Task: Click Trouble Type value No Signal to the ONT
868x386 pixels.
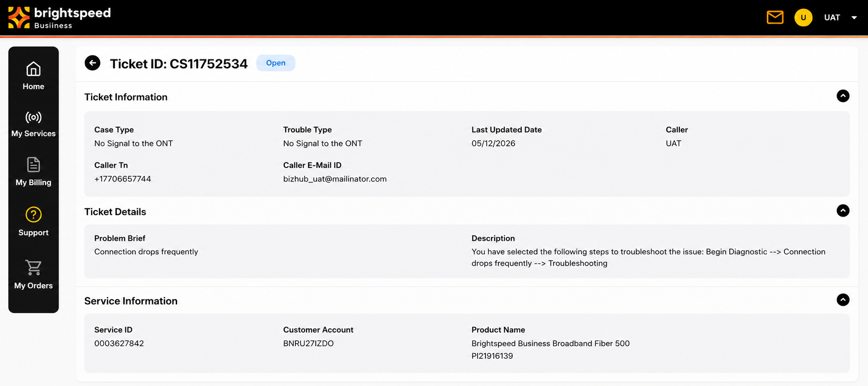Action: pyautogui.click(x=323, y=144)
